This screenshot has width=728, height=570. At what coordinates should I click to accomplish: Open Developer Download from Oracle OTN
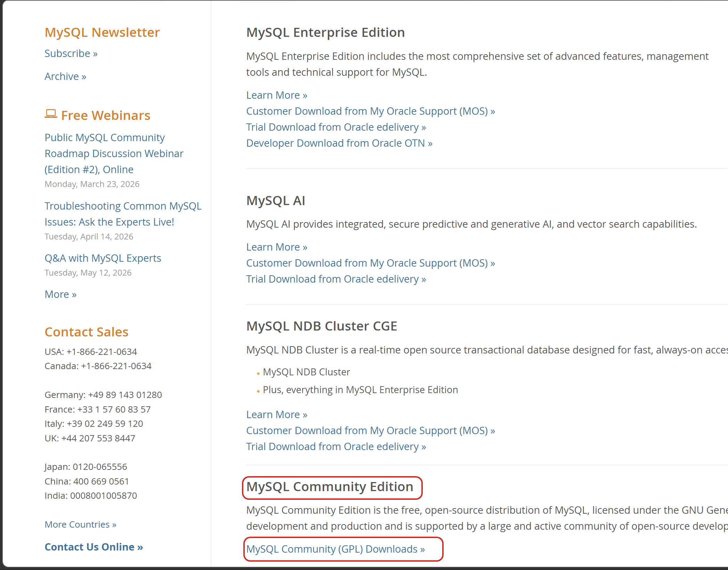339,143
